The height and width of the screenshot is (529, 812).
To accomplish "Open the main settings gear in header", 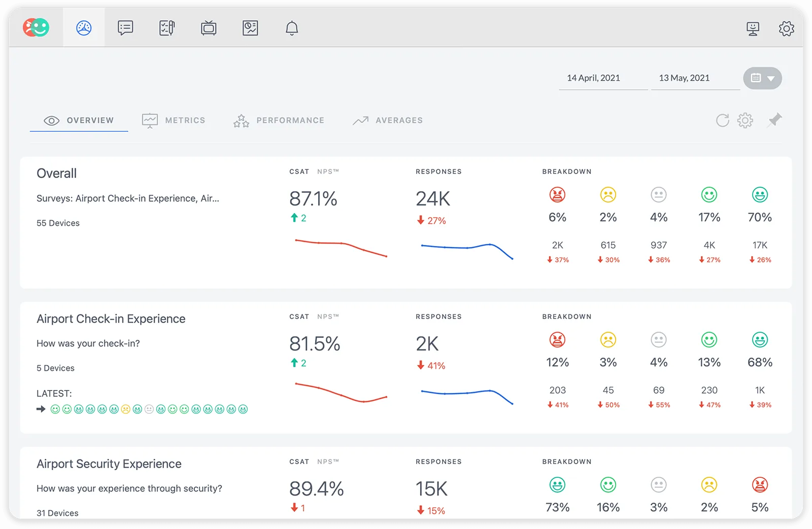I will coord(786,28).
